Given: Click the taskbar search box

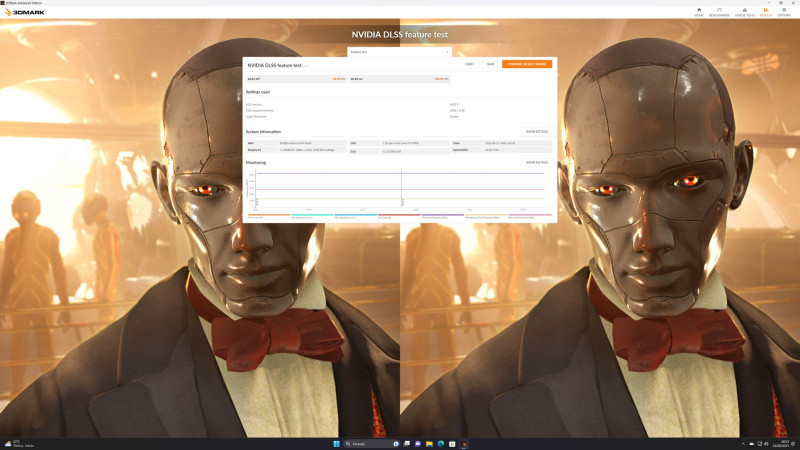Looking at the screenshot, I should [x=371, y=444].
